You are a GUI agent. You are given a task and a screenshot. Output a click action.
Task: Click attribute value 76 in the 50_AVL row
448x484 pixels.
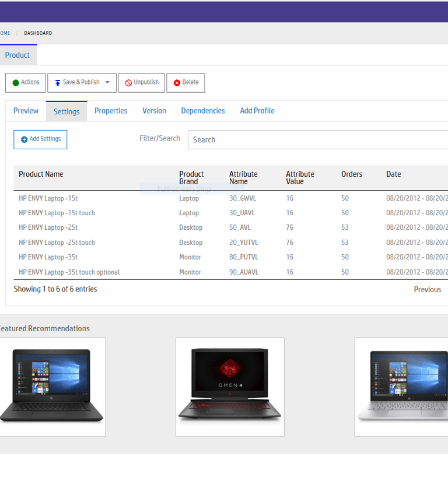point(289,227)
